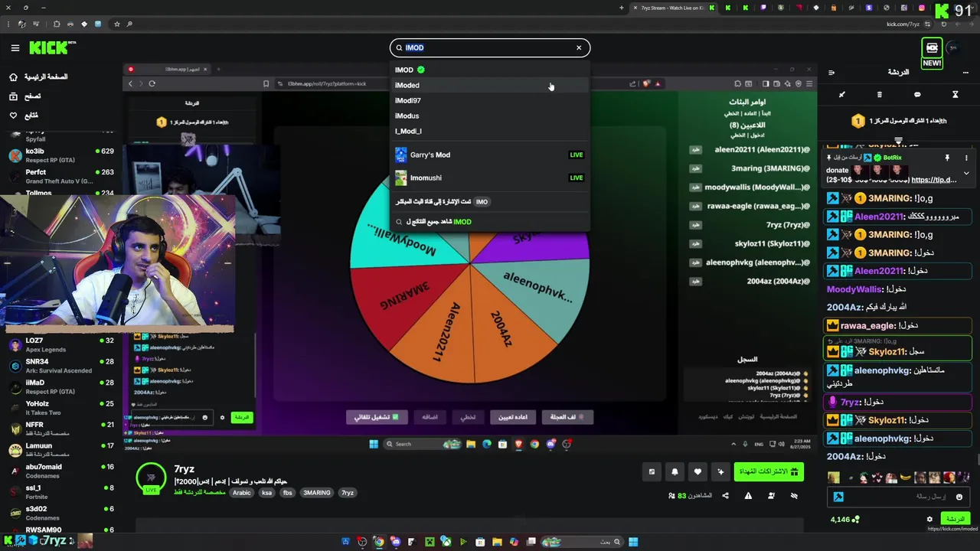Report stream warning triangle icon
980x551 pixels.
pos(748,496)
